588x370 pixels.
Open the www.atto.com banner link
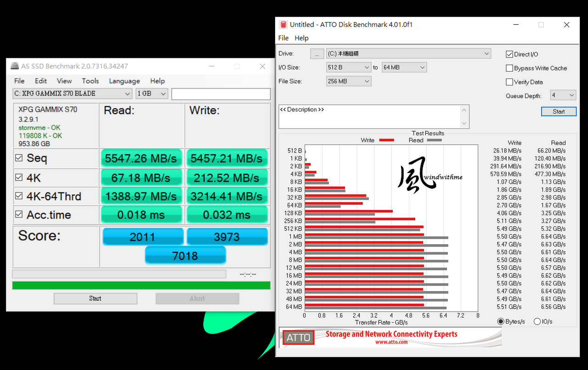391,342
